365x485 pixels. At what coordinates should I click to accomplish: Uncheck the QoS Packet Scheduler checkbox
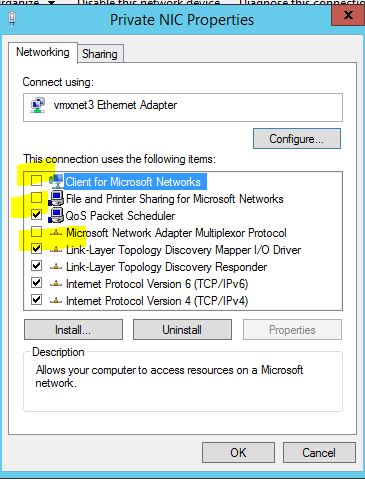pos(36,215)
